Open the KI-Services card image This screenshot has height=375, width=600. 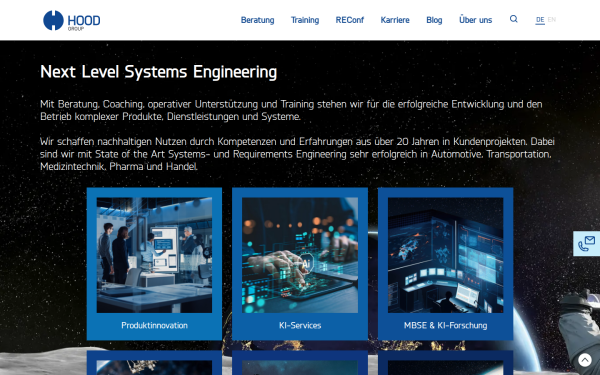point(300,255)
